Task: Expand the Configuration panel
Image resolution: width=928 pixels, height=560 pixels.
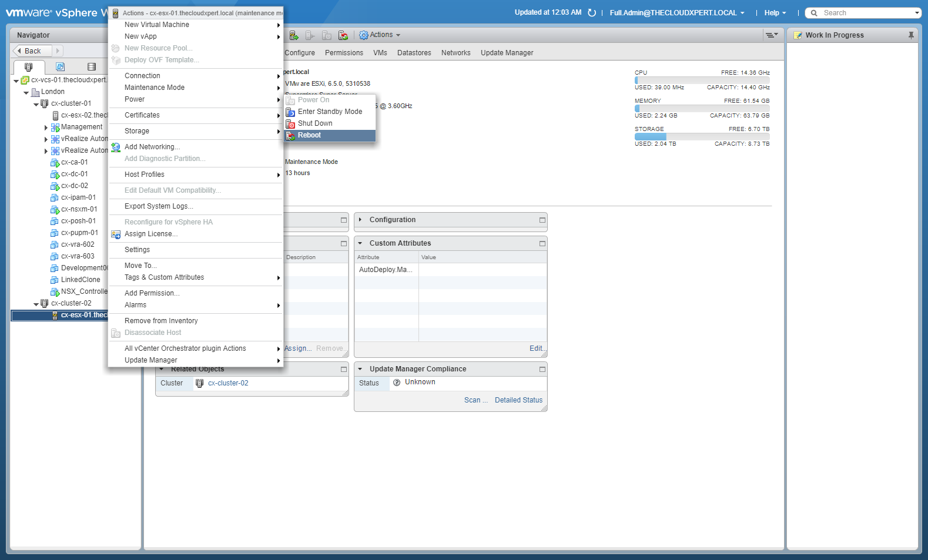Action: [360, 220]
